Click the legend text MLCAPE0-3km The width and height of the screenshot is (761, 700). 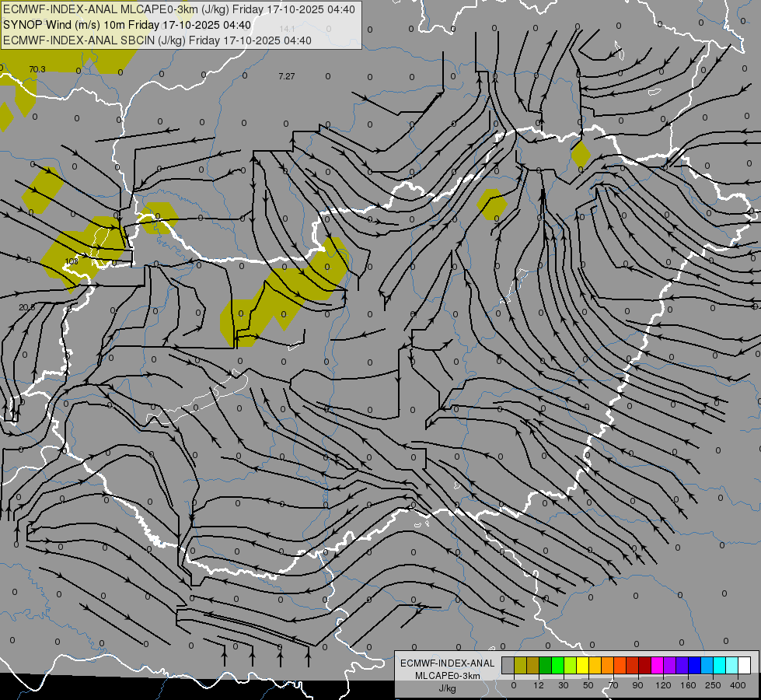pos(448,676)
